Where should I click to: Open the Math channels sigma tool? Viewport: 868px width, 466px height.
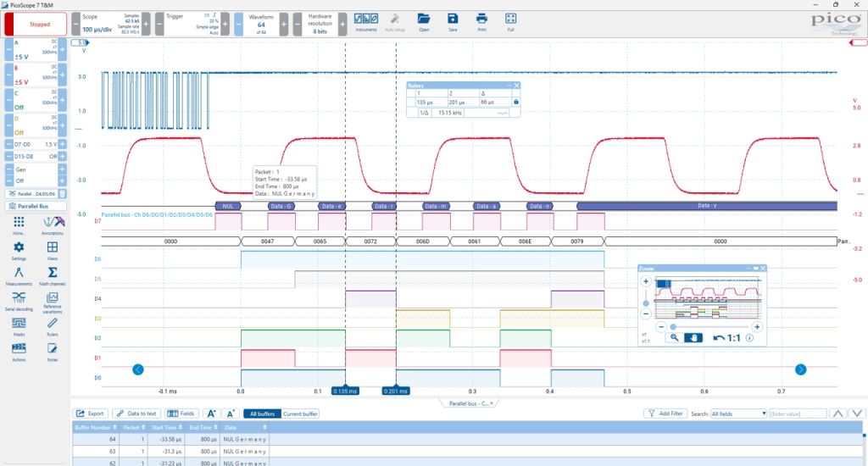click(52, 275)
